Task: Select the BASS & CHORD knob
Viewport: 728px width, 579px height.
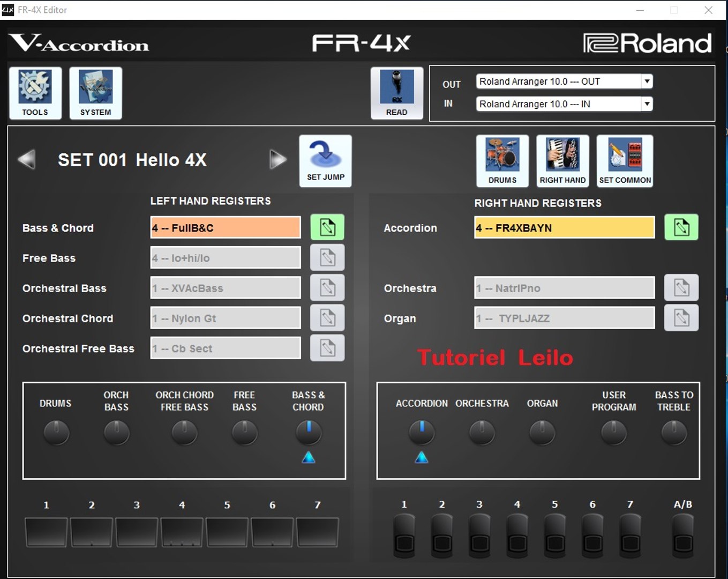Action: click(x=309, y=433)
